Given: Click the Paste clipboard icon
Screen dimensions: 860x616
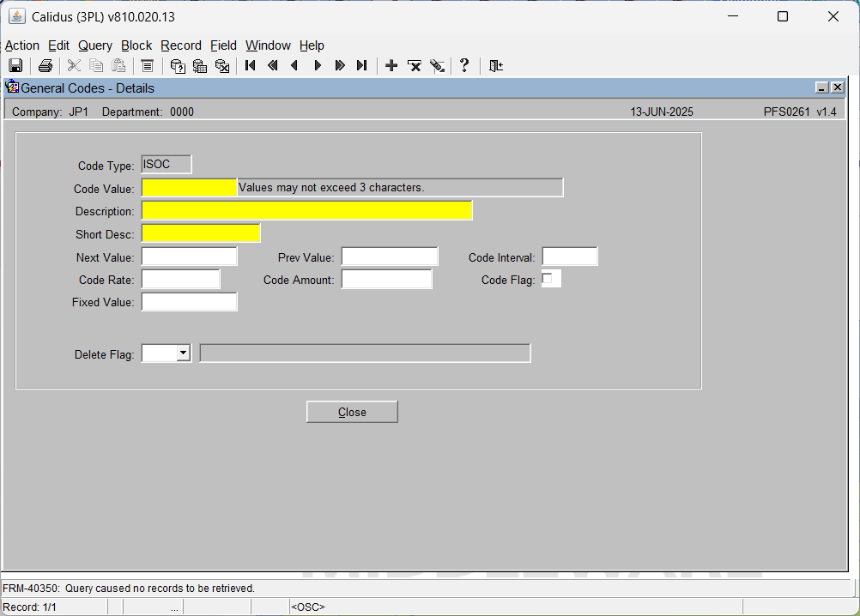Looking at the screenshot, I should (x=118, y=66).
